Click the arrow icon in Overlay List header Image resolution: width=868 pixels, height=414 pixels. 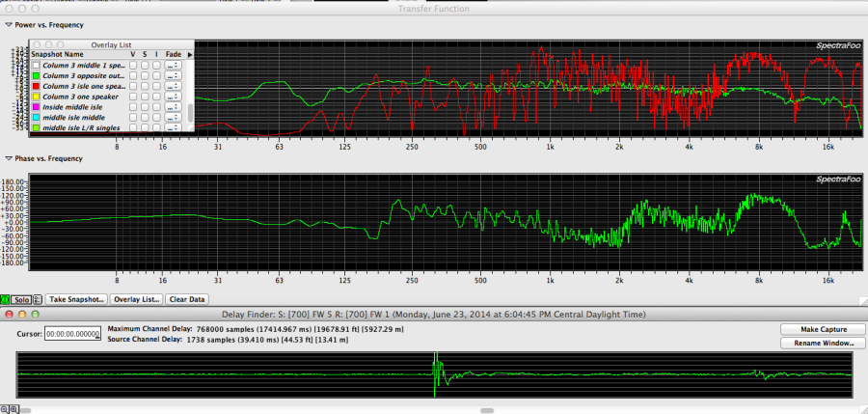coord(190,55)
